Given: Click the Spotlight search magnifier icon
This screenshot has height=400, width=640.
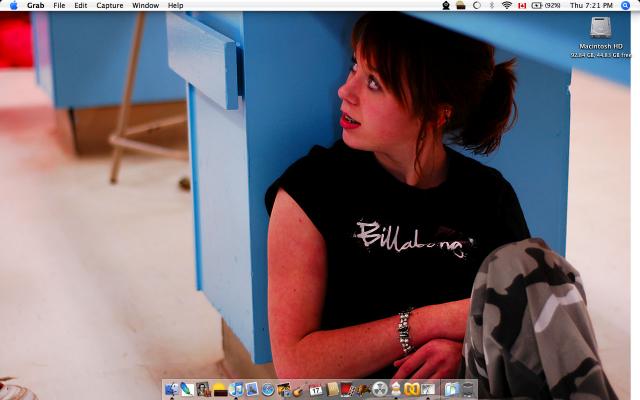Looking at the screenshot, I should click(626, 5).
